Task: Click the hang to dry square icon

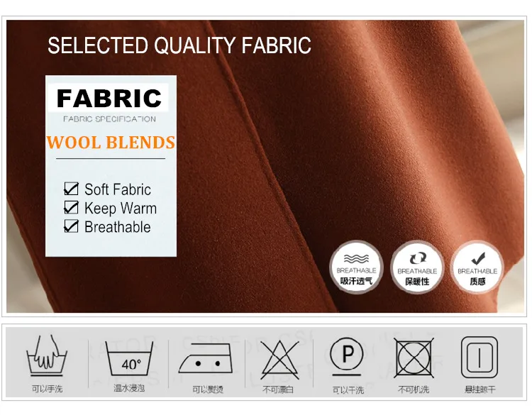Action: click(480, 357)
